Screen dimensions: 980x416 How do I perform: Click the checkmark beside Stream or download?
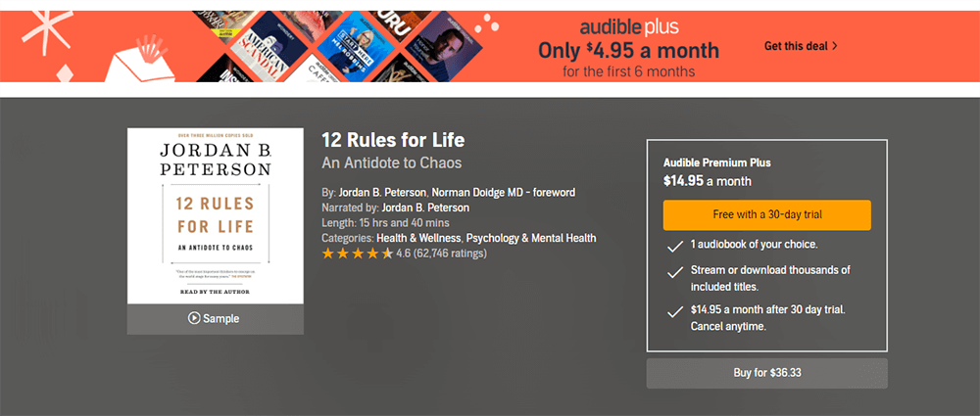tap(674, 272)
